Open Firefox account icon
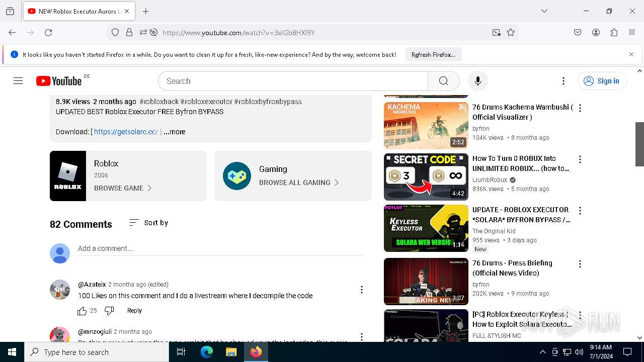The image size is (644, 362). tap(596, 32)
